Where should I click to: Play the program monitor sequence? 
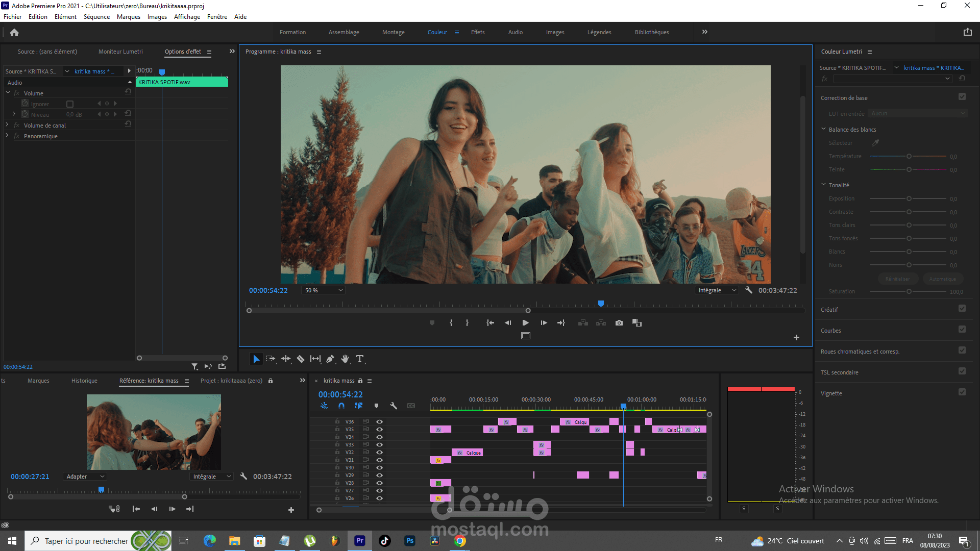coord(525,323)
